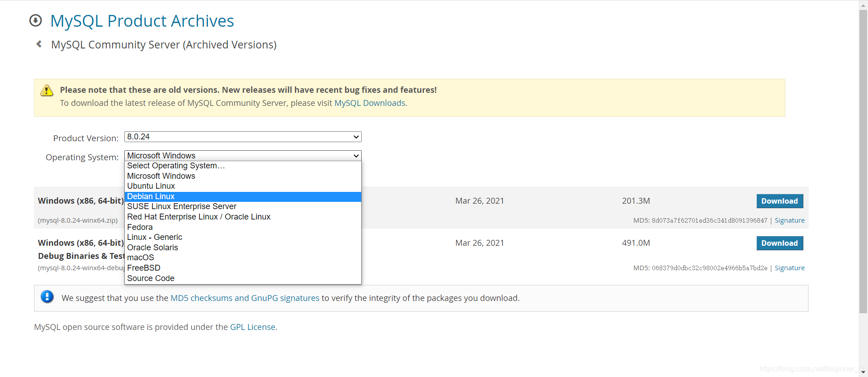Select Fedora from the OS list
868x377 pixels.
[x=243, y=227]
